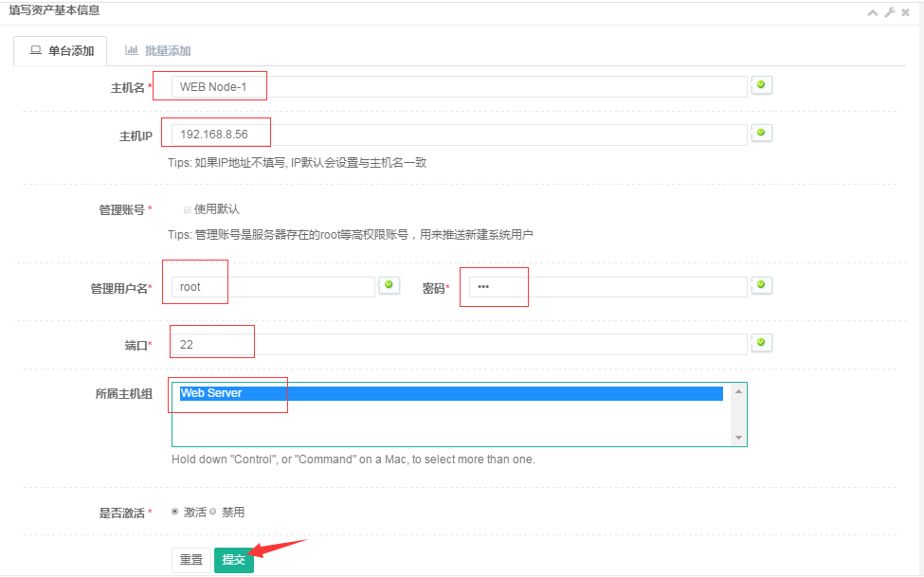Click the green validation icon next to 主机IP
The height and width of the screenshot is (577, 924).
(761, 133)
